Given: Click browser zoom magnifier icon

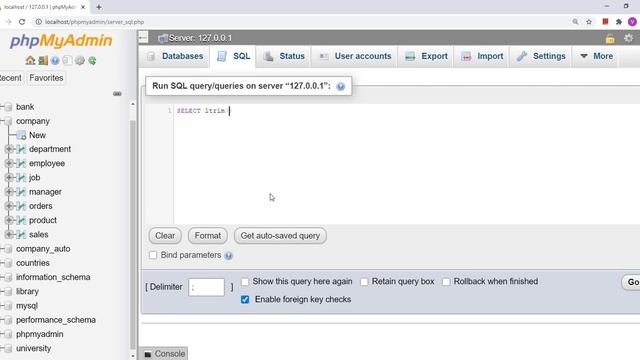Looking at the screenshot, I should [x=575, y=22].
